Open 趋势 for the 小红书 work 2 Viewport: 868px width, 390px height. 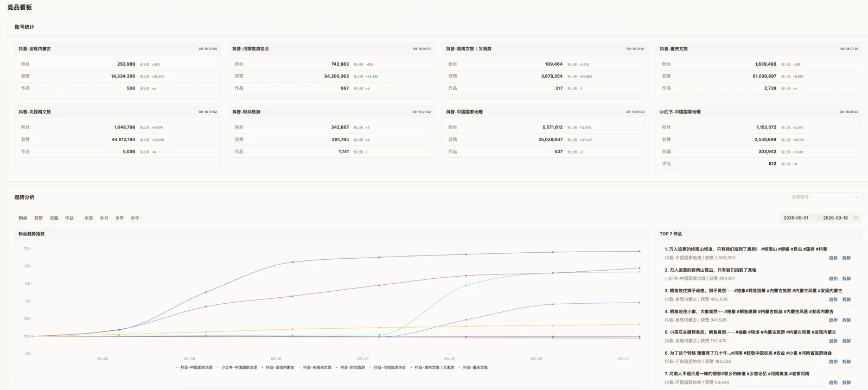coord(833,279)
